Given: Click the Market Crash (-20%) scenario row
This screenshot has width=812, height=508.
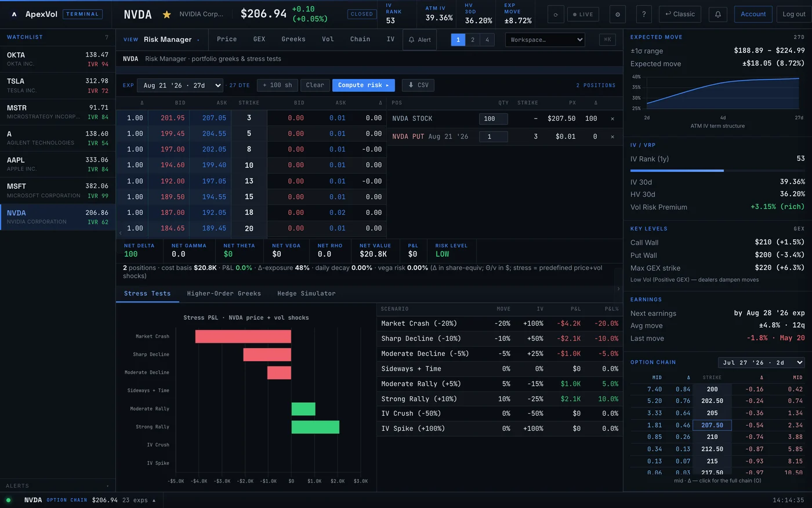Looking at the screenshot, I should (x=499, y=324).
